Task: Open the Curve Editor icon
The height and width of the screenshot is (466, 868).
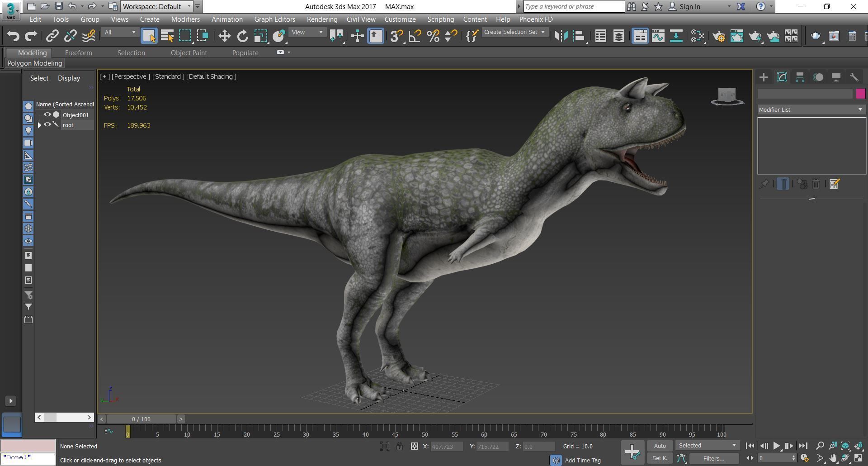Action: [658, 36]
